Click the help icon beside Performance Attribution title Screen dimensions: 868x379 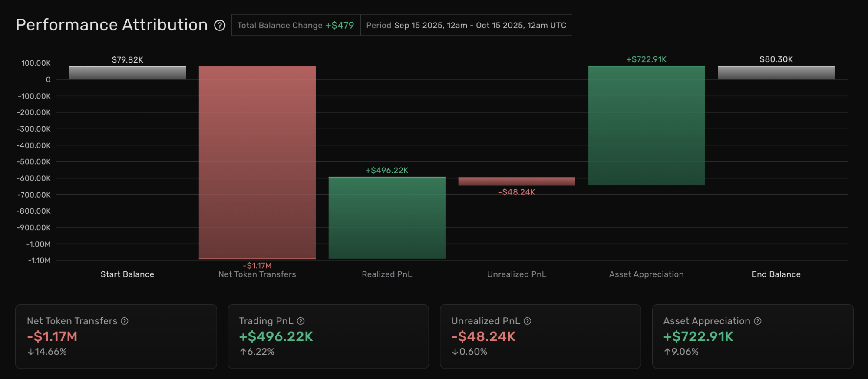click(220, 26)
